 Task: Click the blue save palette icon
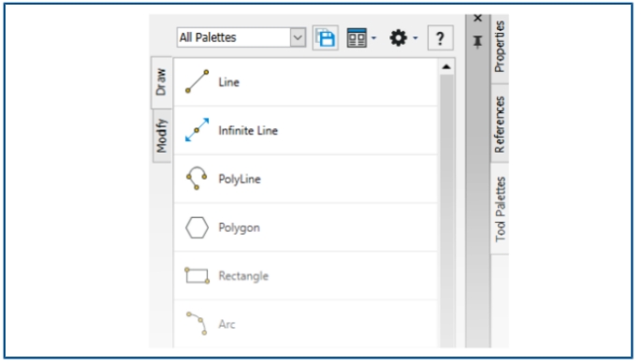pos(326,38)
